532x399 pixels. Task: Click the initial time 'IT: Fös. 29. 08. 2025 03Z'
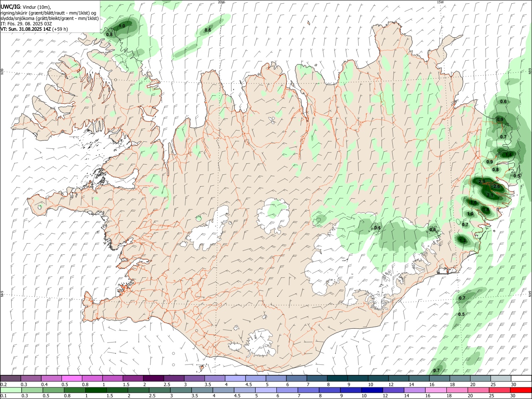click(26, 24)
